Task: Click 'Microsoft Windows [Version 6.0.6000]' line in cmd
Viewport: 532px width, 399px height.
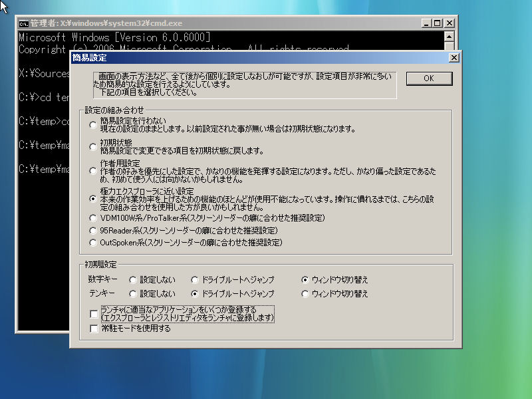Action: pyautogui.click(x=114, y=37)
